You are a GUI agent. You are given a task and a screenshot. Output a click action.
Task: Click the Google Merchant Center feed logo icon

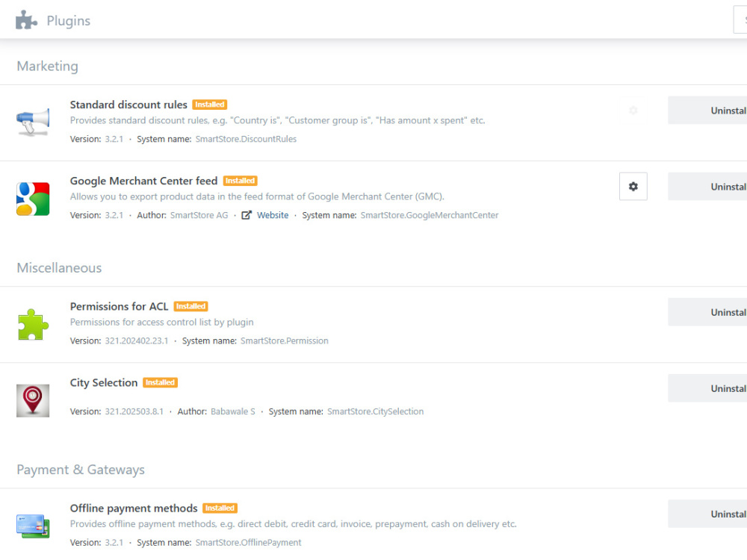click(33, 199)
